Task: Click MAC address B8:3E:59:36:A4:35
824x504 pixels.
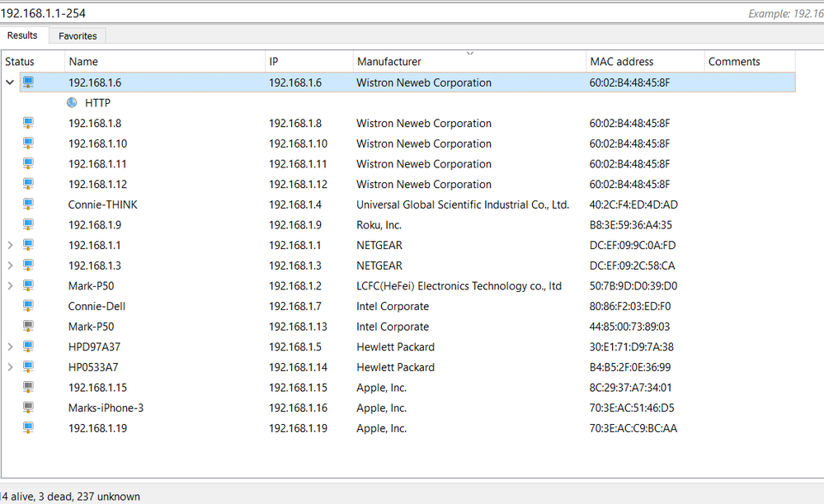Action: pyautogui.click(x=631, y=225)
